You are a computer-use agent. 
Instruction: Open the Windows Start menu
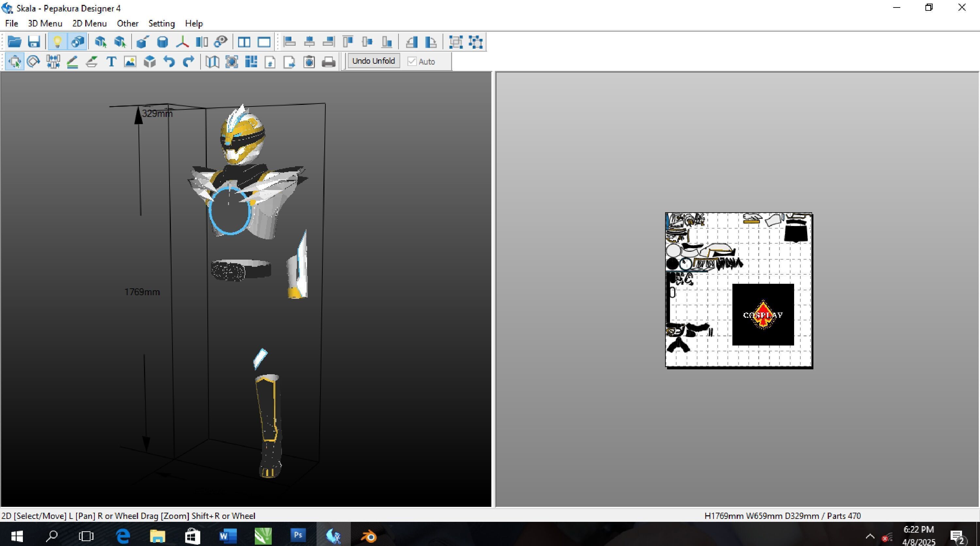17,536
